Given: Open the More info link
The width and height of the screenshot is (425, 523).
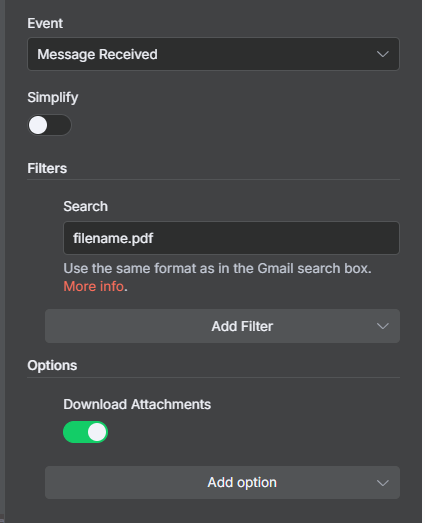Looking at the screenshot, I should pyautogui.click(x=94, y=286).
